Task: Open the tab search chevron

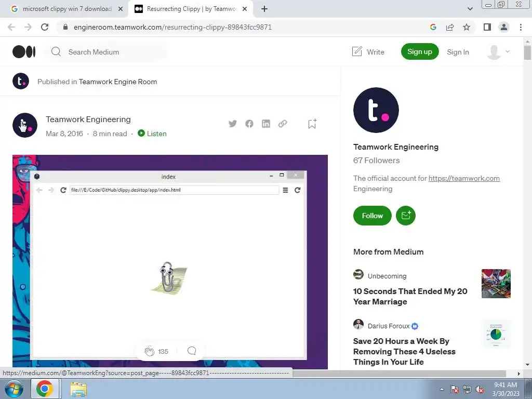Action: 470,9
